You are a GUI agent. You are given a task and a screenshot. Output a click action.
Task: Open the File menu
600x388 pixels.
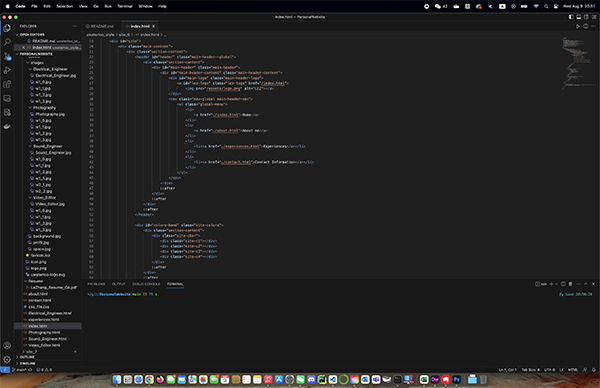[34, 6]
